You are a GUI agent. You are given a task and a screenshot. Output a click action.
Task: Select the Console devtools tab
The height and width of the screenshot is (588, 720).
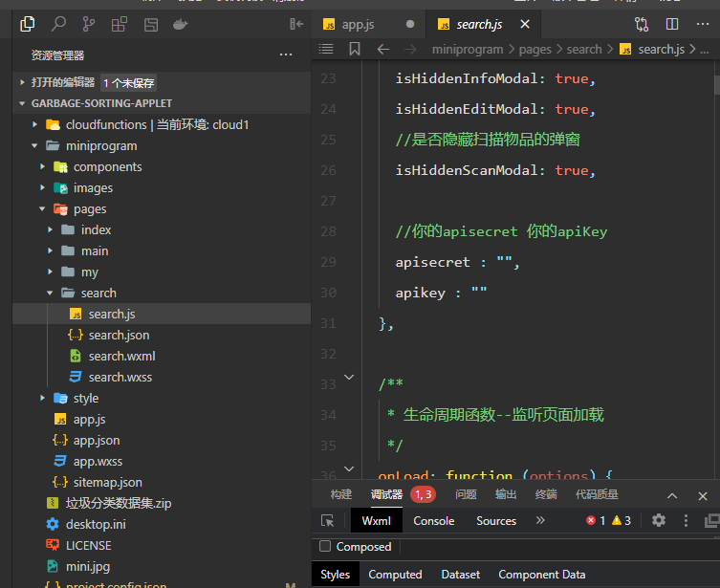pyautogui.click(x=434, y=520)
